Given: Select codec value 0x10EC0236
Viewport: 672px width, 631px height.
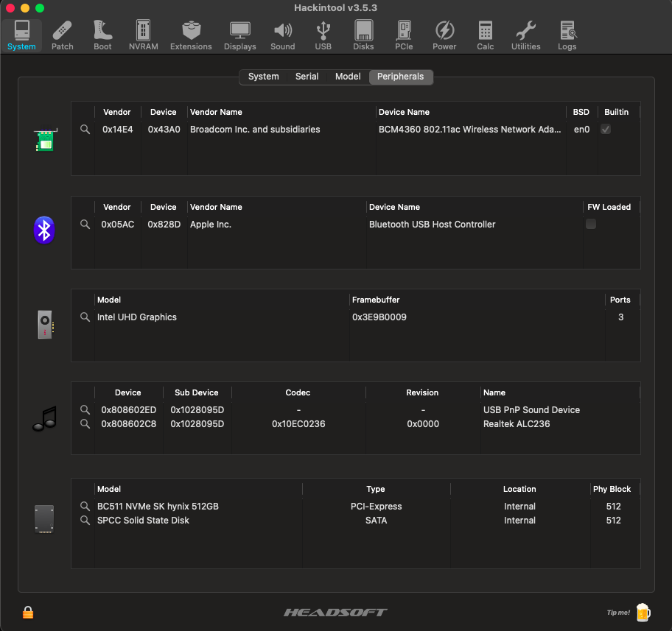Looking at the screenshot, I should point(298,423).
